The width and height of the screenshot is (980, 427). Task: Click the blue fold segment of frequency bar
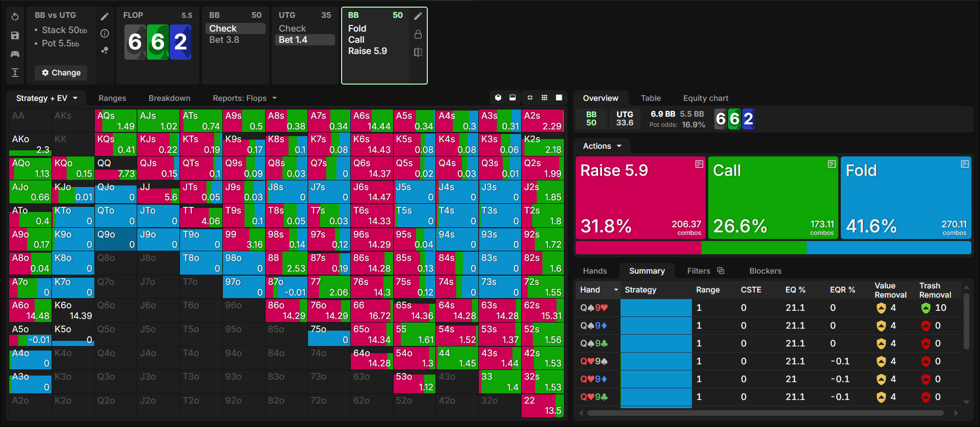pyautogui.click(x=889, y=248)
